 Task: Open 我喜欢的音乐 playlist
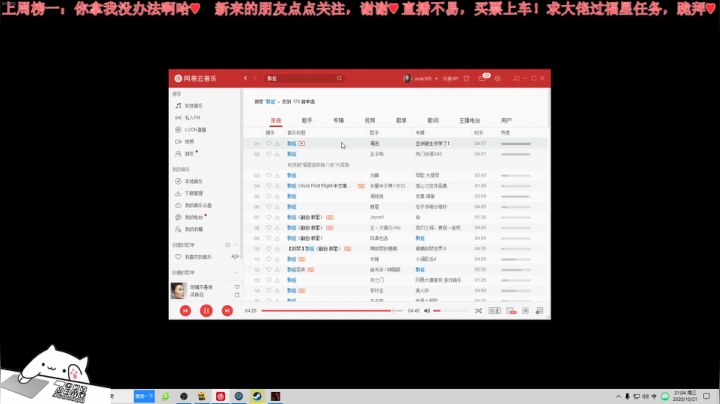198,257
